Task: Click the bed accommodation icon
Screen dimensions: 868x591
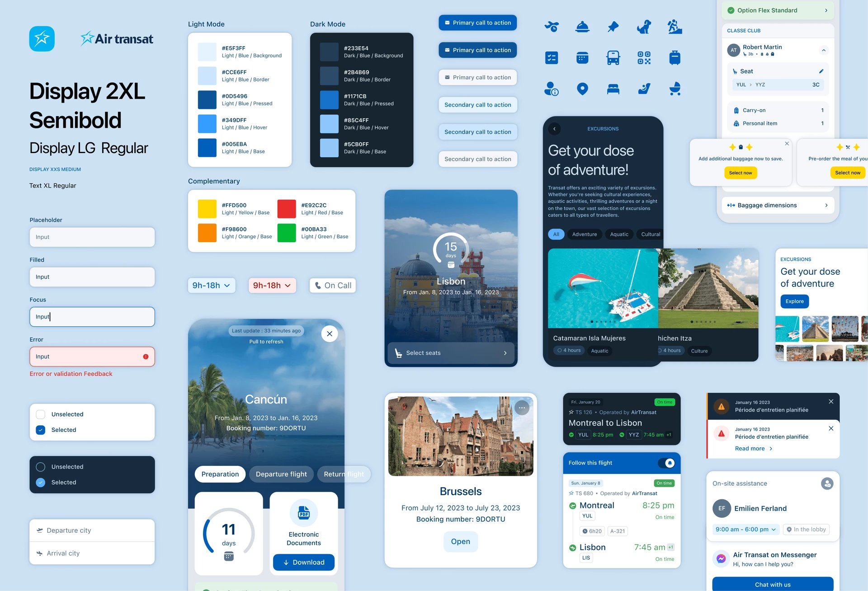Action: point(613,89)
